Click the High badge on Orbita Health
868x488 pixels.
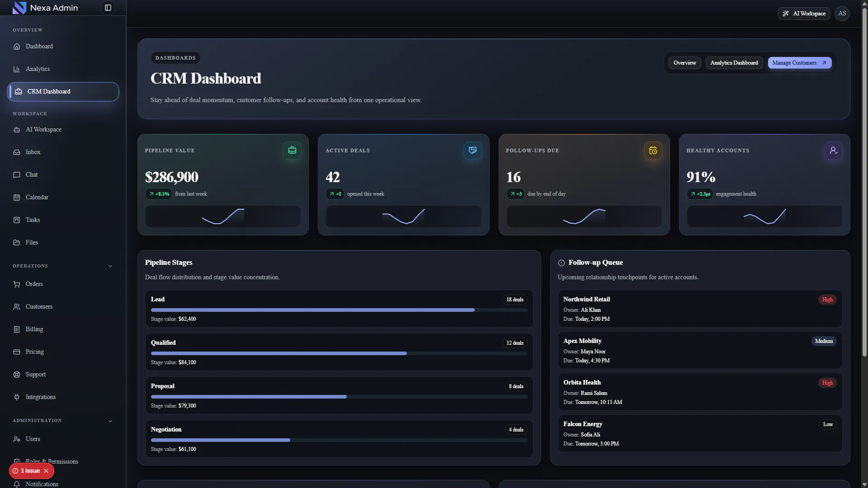click(x=827, y=383)
